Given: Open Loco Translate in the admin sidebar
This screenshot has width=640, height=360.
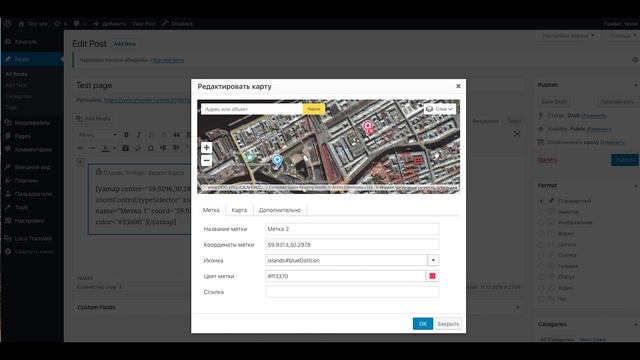Looking at the screenshot, I should pos(32,238).
